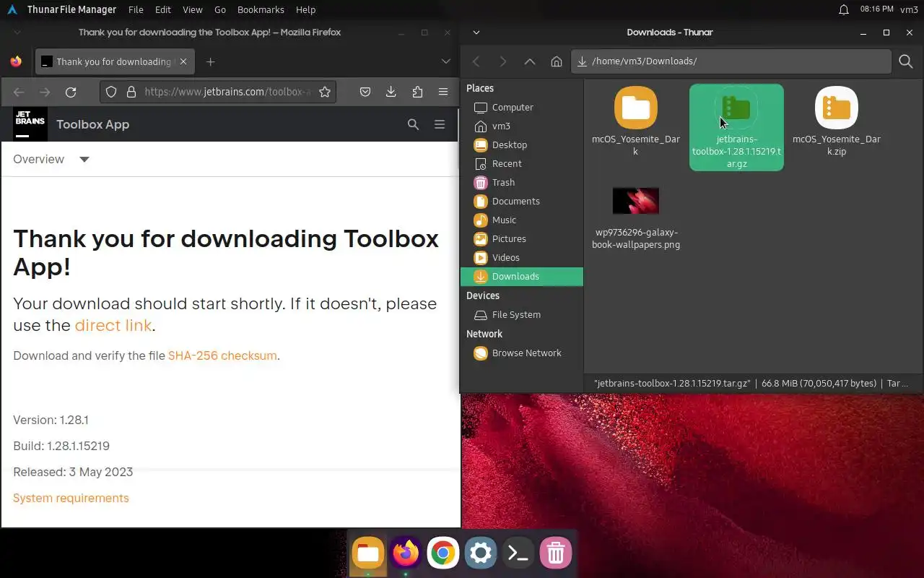
Task: Click the clock in top panel
Action: point(877,9)
